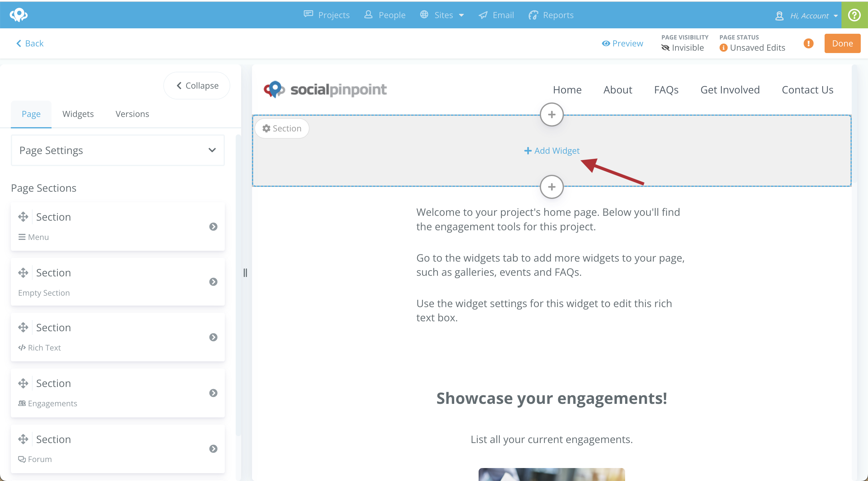Viewport: 868px width, 481px height.
Task: Click the 'Menu' widget label
Action: 38,237
